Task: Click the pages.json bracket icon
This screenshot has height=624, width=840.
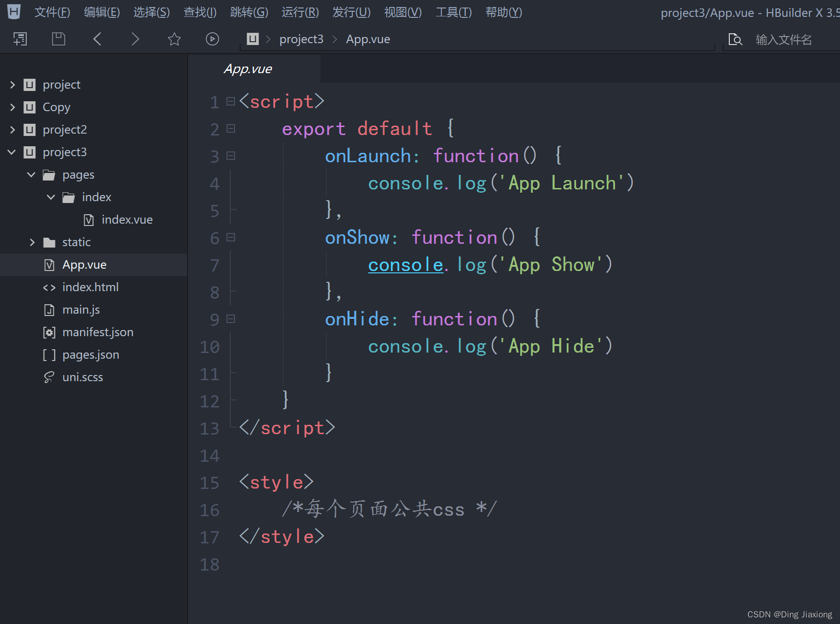Action: [49, 355]
